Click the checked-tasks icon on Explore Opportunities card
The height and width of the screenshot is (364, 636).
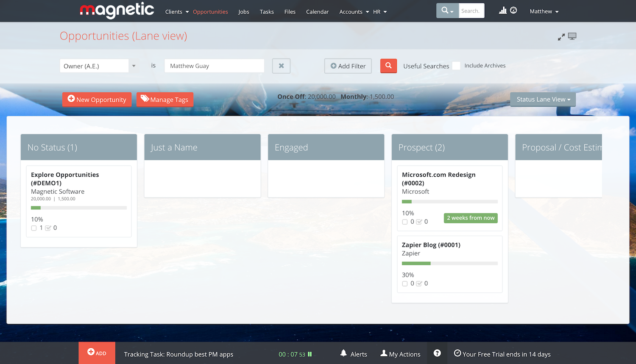tap(48, 228)
